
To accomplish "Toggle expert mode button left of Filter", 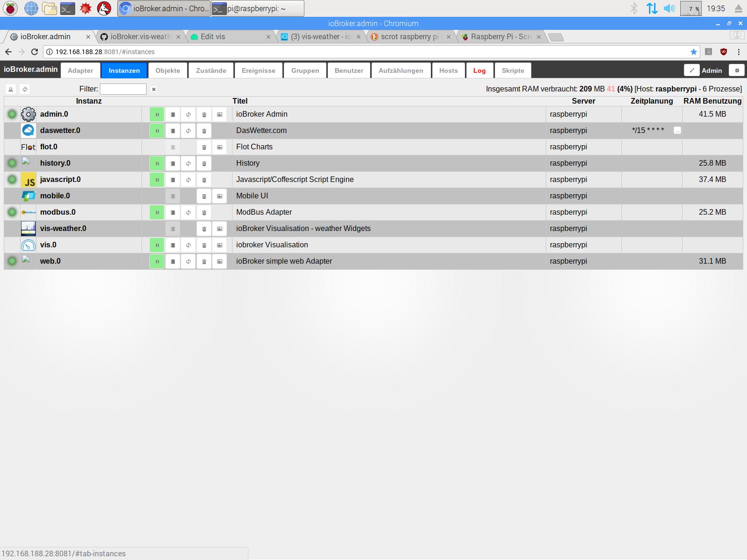I will click(x=11, y=89).
